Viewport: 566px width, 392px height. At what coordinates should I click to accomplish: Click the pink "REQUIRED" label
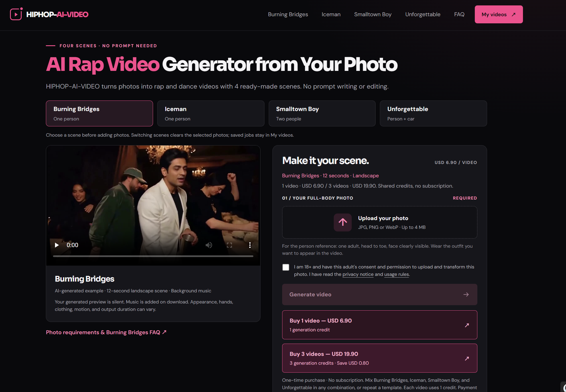(x=465, y=198)
